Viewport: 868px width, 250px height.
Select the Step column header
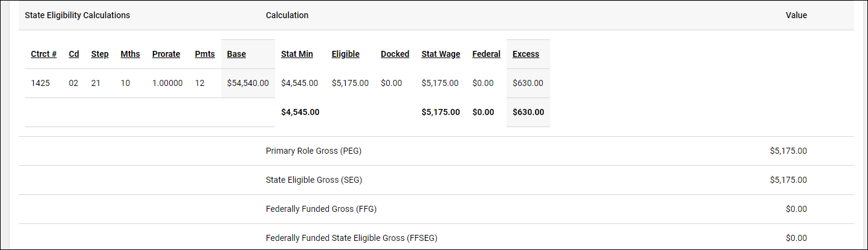(x=100, y=54)
